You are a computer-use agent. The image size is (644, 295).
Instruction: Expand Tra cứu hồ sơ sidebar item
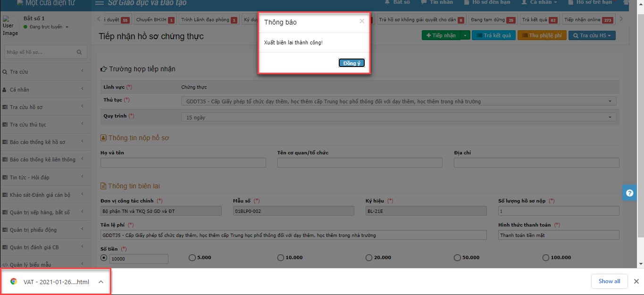(x=45, y=107)
